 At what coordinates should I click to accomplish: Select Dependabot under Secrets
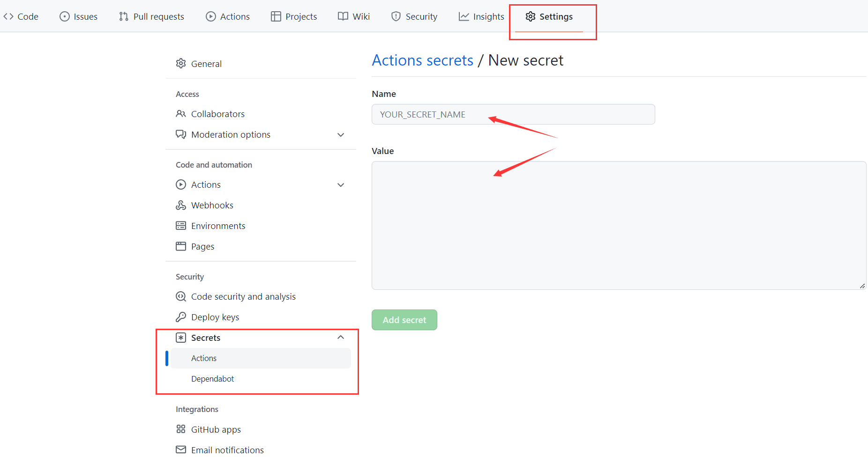[212, 378]
